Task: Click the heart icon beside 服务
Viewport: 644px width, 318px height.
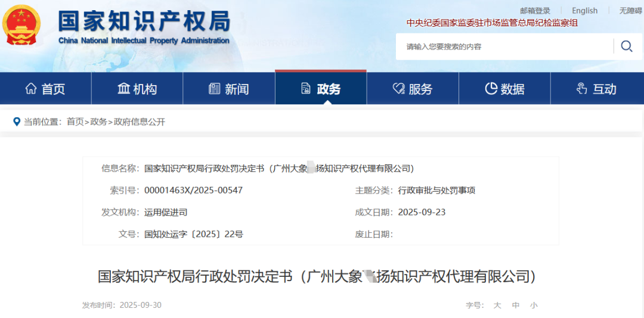Action: (x=398, y=89)
